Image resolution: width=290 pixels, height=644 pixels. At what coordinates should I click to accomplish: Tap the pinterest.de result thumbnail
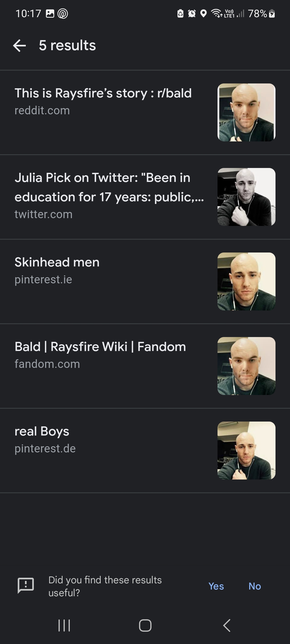coord(247,451)
